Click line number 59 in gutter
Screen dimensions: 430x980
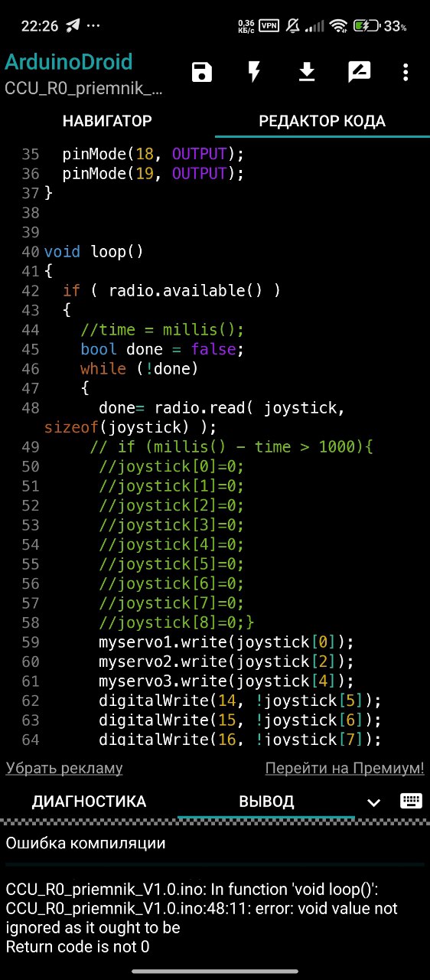pos(31,642)
